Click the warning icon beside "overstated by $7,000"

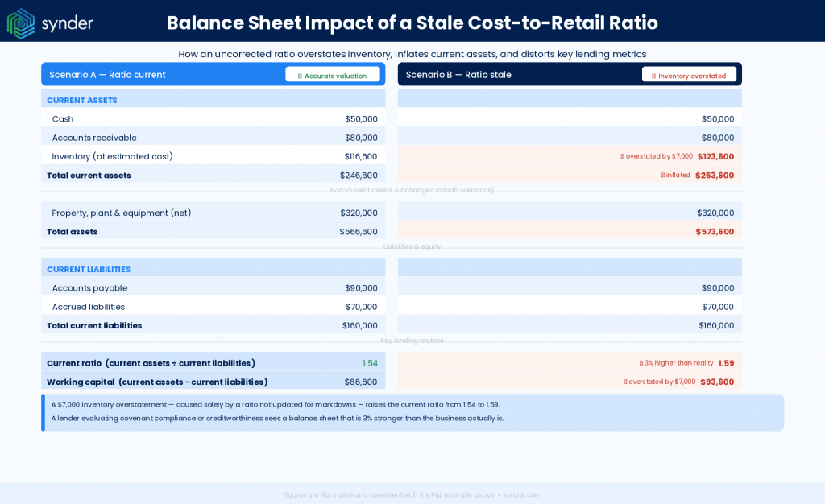(x=623, y=156)
